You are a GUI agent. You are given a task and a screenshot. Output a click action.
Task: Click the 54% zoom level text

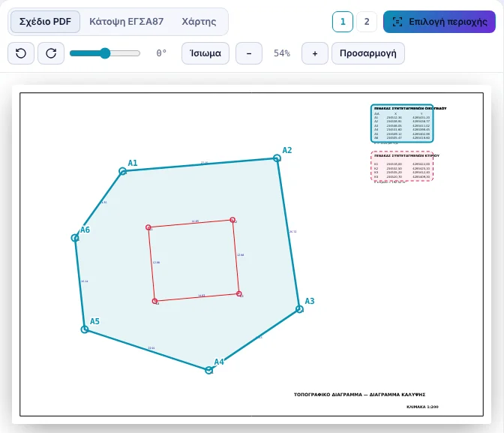tap(282, 53)
